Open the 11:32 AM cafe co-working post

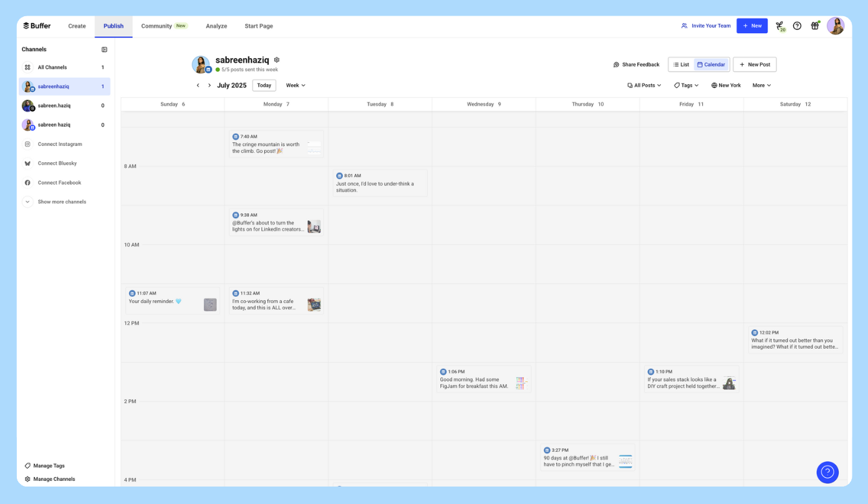[x=276, y=300]
